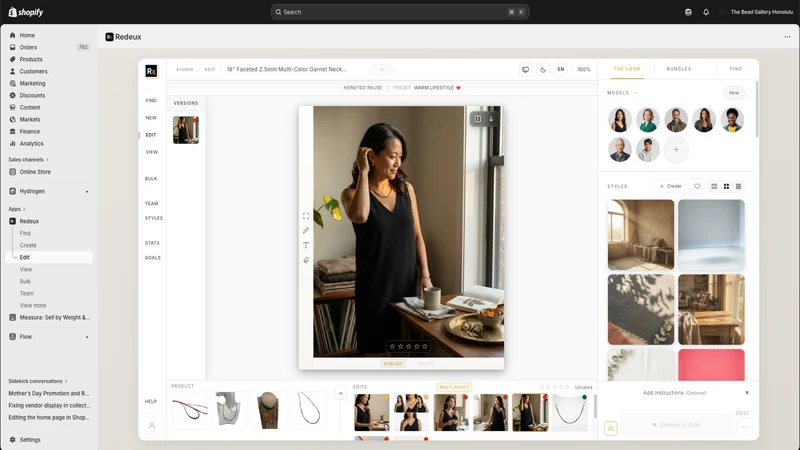
Task: Add a new model with plus circle
Action: [676, 149]
